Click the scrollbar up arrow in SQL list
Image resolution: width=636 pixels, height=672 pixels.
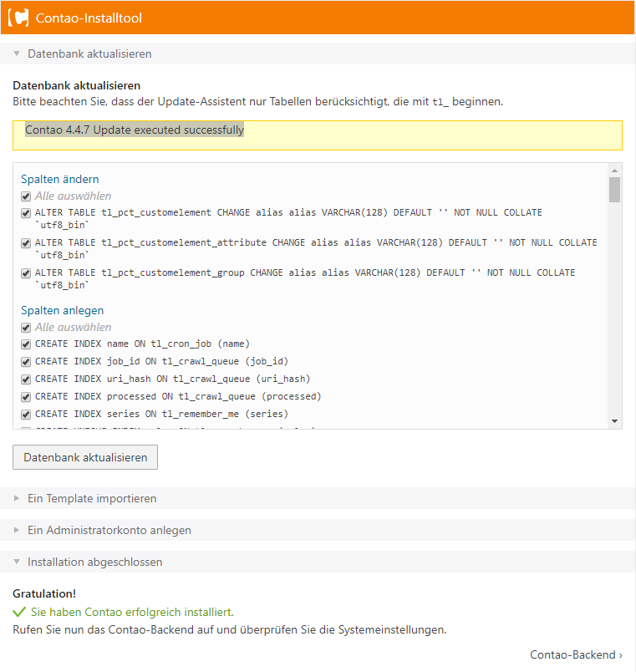tap(614, 171)
